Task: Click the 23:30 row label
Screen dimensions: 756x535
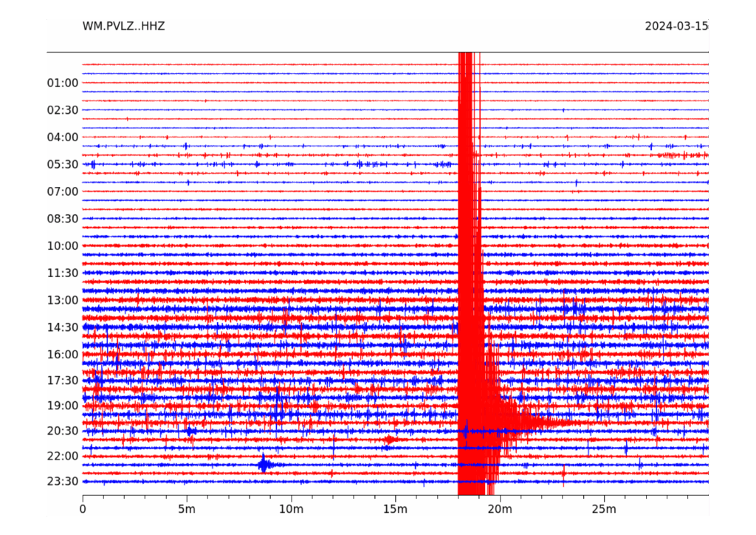Action: click(x=63, y=481)
